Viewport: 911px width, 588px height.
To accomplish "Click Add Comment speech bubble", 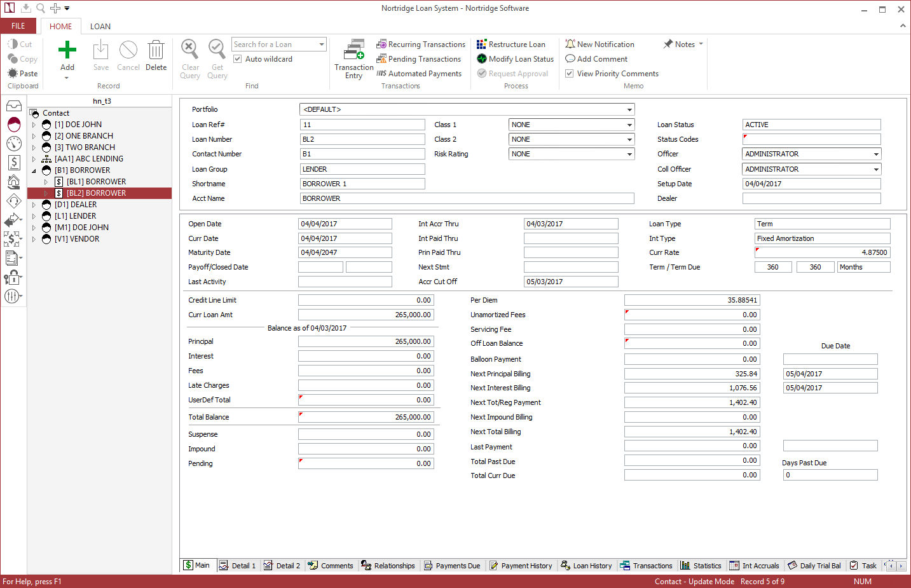I will coord(596,59).
